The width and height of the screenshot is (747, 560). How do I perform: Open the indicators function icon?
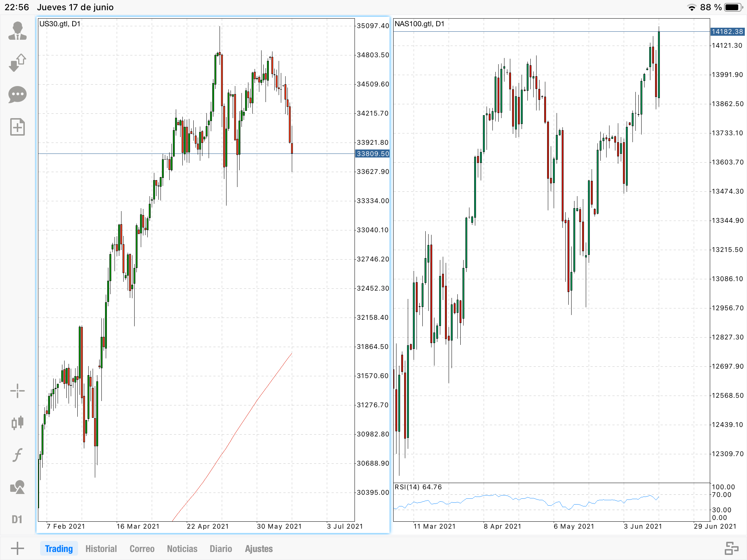(x=17, y=455)
